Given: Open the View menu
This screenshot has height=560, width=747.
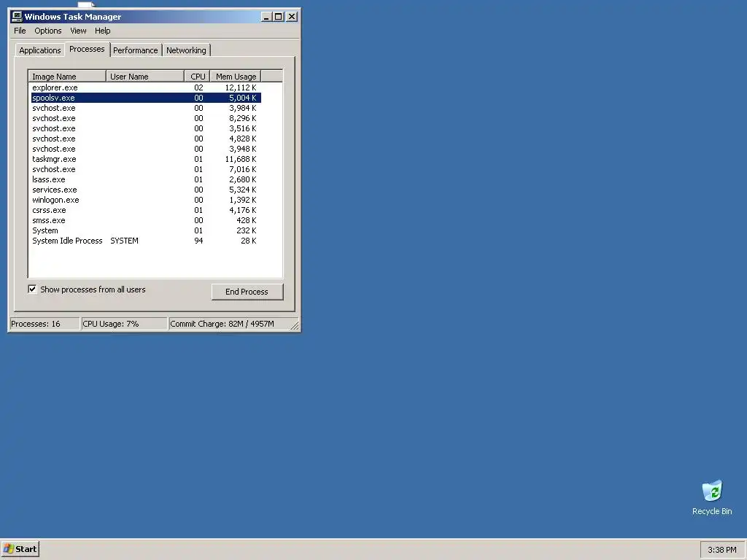Looking at the screenshot, I should click(x=78, y=31).
